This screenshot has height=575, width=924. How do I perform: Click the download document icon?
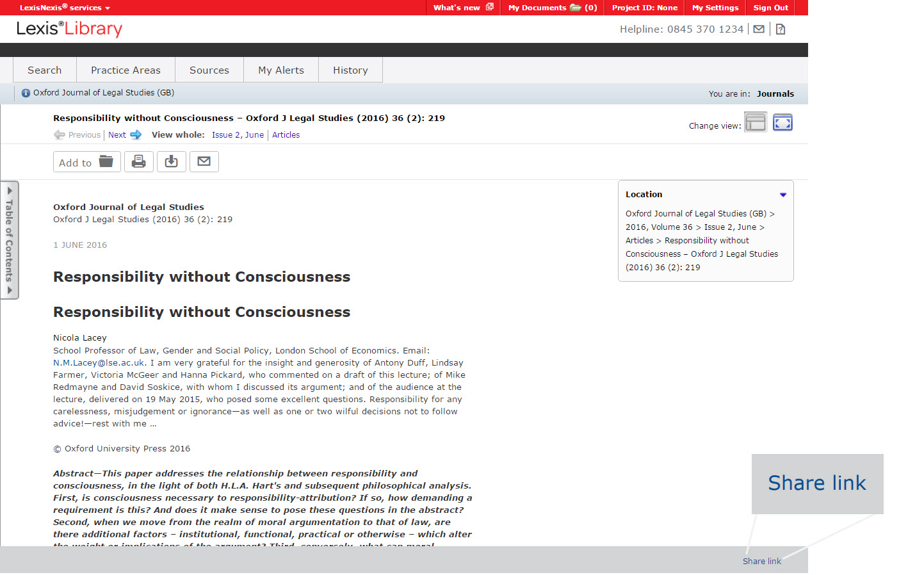171,161
